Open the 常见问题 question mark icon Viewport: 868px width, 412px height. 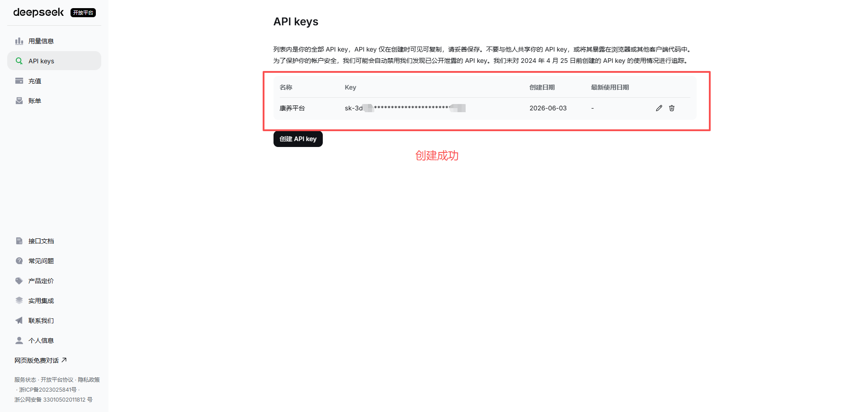pos(19,261)
